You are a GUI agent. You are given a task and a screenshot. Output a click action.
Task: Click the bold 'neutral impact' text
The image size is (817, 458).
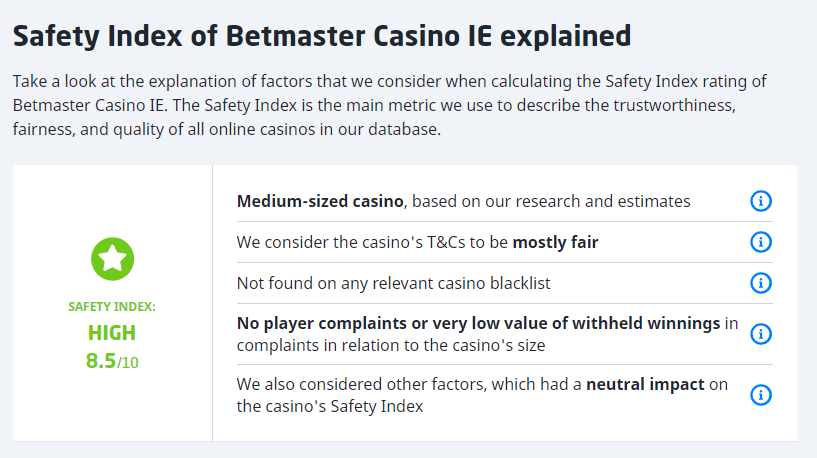pyautogui.click(x=646, y=384)
